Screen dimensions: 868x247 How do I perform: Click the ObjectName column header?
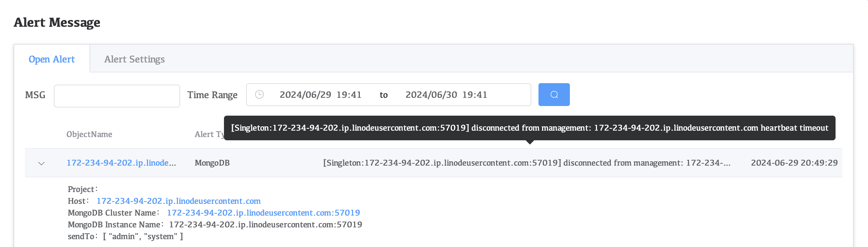89,135
